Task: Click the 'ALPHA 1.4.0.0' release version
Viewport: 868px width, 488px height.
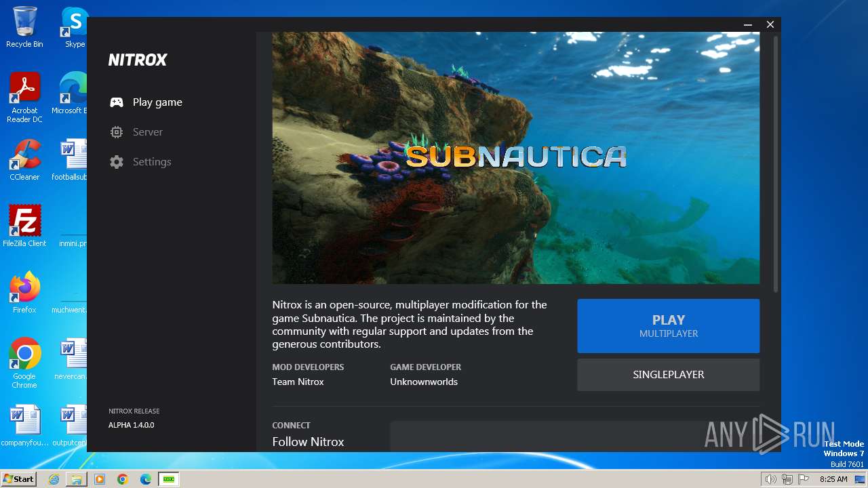Action: pos(132,425)
